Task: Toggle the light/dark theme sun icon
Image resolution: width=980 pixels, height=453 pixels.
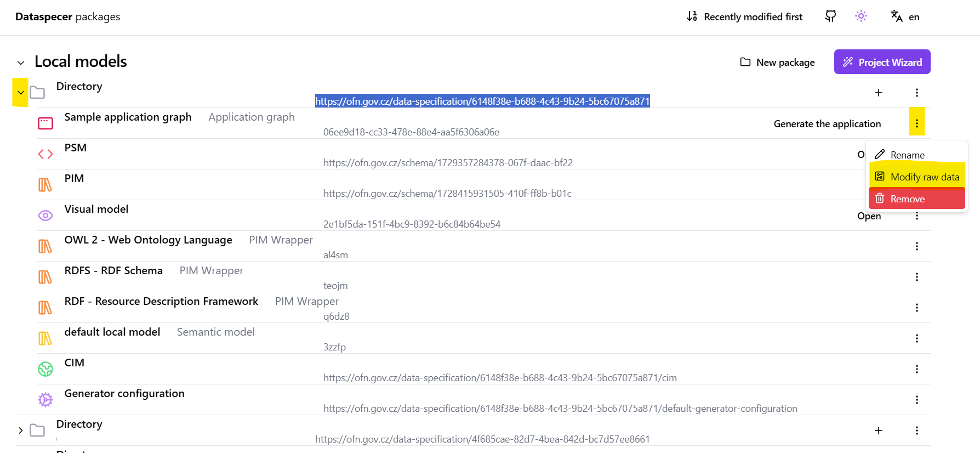Action: click(x=861, y=16)
